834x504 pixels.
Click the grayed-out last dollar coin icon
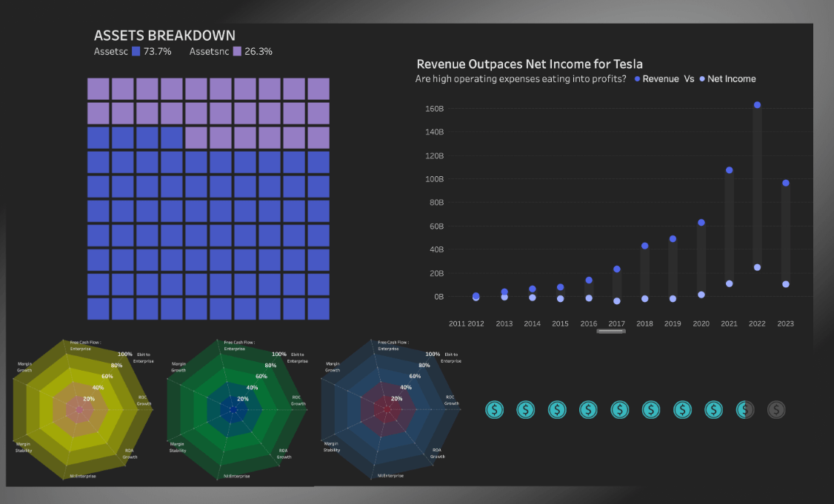click(775, 409)
